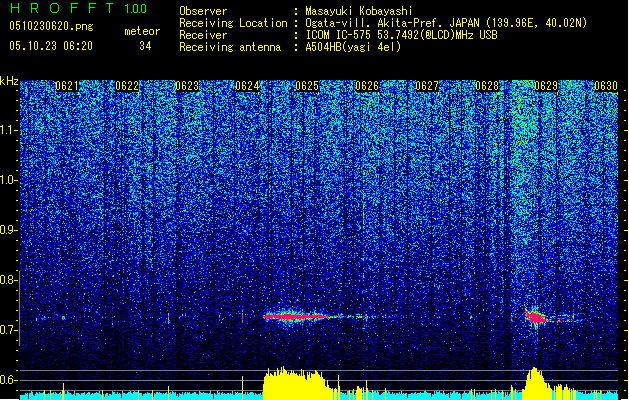Image resolution: width=629 pixels, height=400 pixels.
Task: Click the 0.6 kHz axis tick label
Action: coord(8,380)
